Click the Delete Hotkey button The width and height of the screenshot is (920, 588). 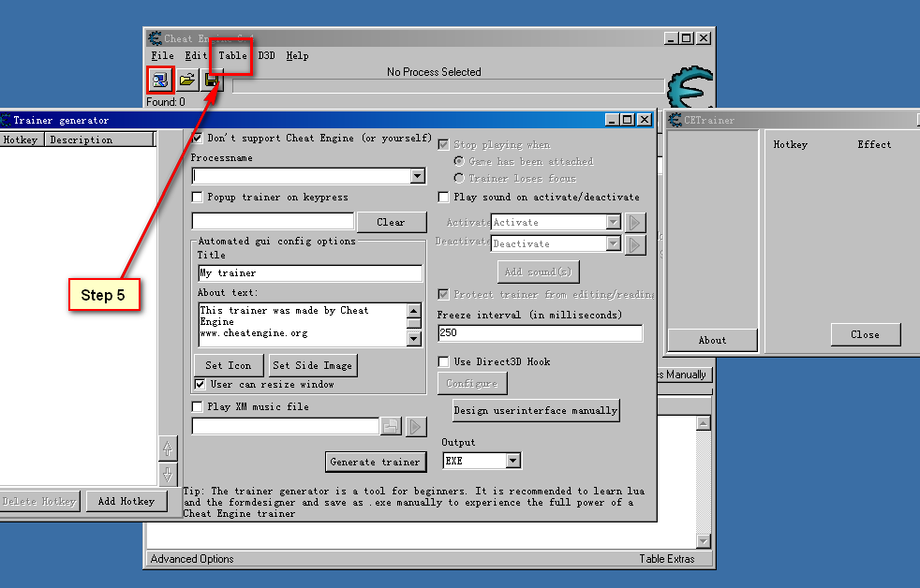39,501
